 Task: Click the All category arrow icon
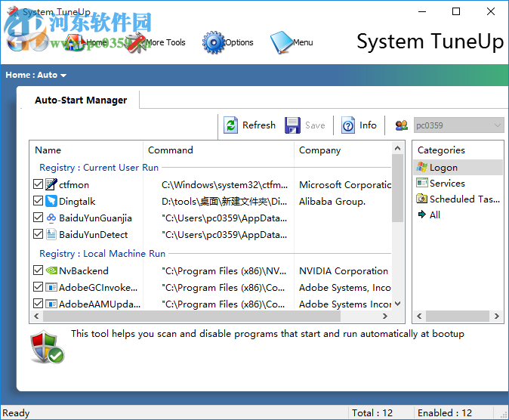pos(422,215)
